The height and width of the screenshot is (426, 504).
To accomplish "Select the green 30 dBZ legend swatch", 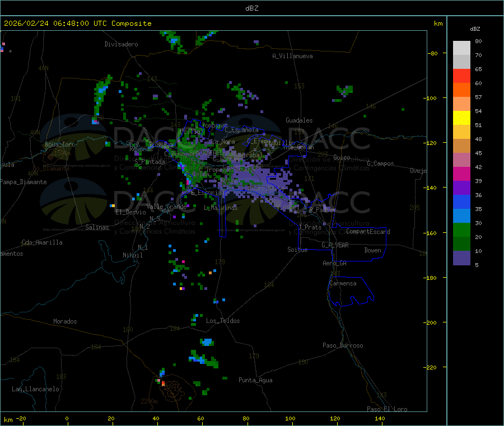I will [461, 230].
